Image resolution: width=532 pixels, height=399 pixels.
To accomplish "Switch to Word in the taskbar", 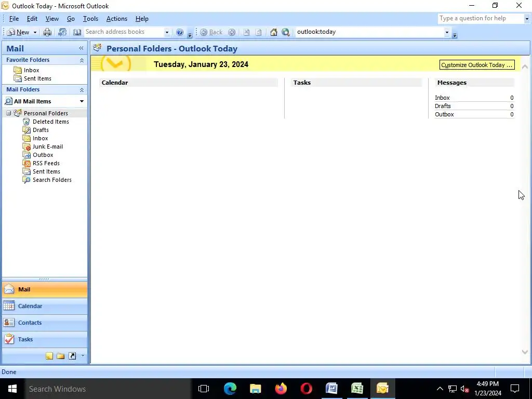I will click(331, 389).
